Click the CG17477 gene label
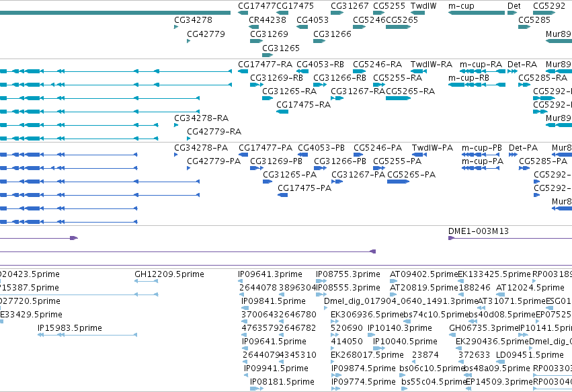Image resolution: width=572 pixels, height=392 pixels. pyautogui.click(x=257, y=6)
